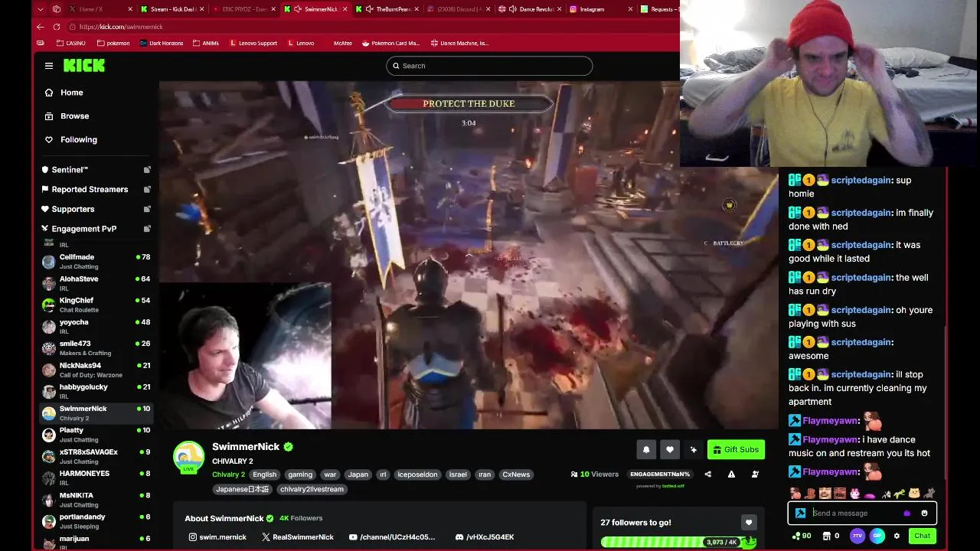Click the channel points icon showing 90

(x=802, y=536)
